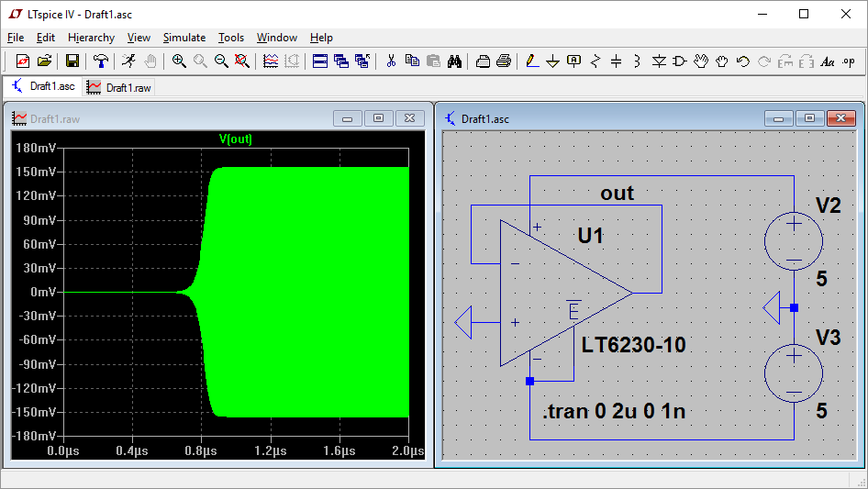Place a diode component
The height and width of the screenshot is (489, 868).
click(659, 61)
